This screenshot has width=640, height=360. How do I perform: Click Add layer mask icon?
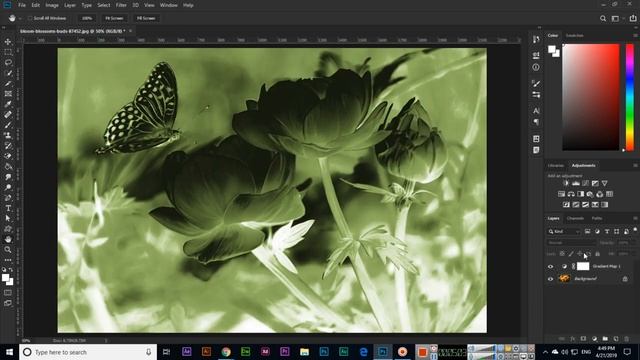(583, 339)
